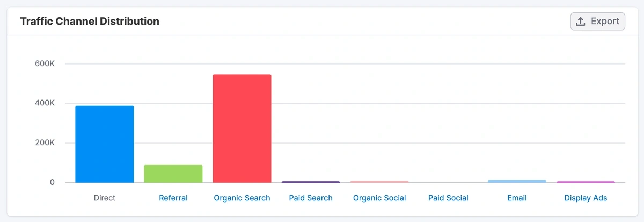Viewport: 644px width, 222px height.
Task: Click the 600K y-axis label
Action: tap(45, 63)
